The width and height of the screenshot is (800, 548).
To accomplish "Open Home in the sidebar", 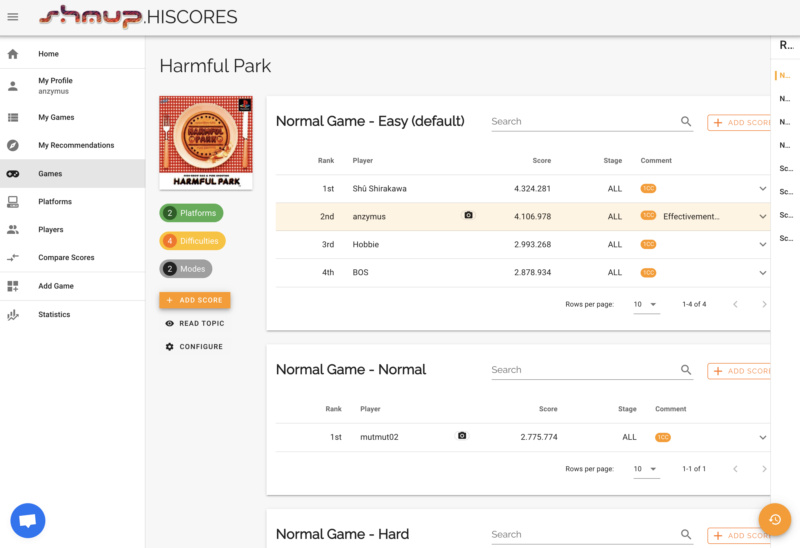I will [x=72, y=54].
